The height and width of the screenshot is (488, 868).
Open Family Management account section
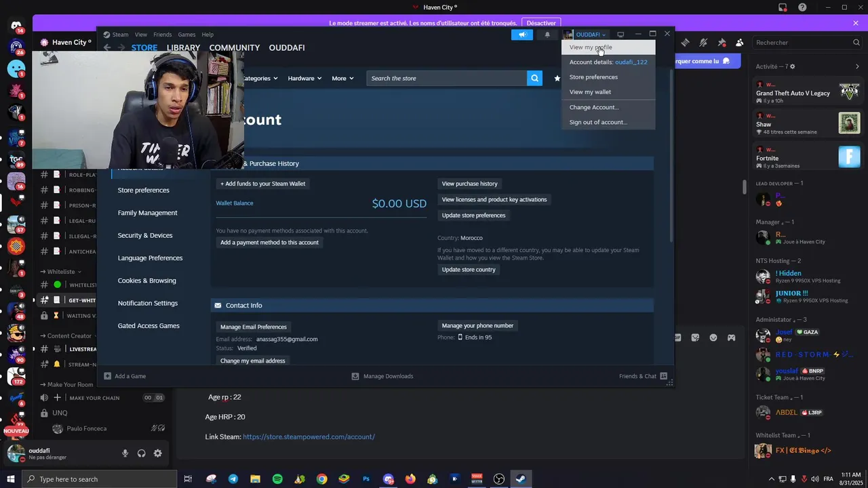click(x=147, y=213)
